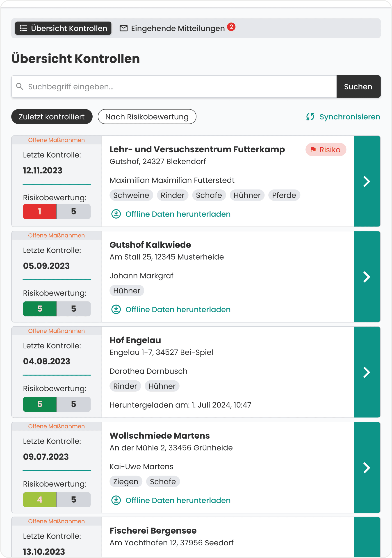Focus the Suchbegriff eingeben search field

174,87
